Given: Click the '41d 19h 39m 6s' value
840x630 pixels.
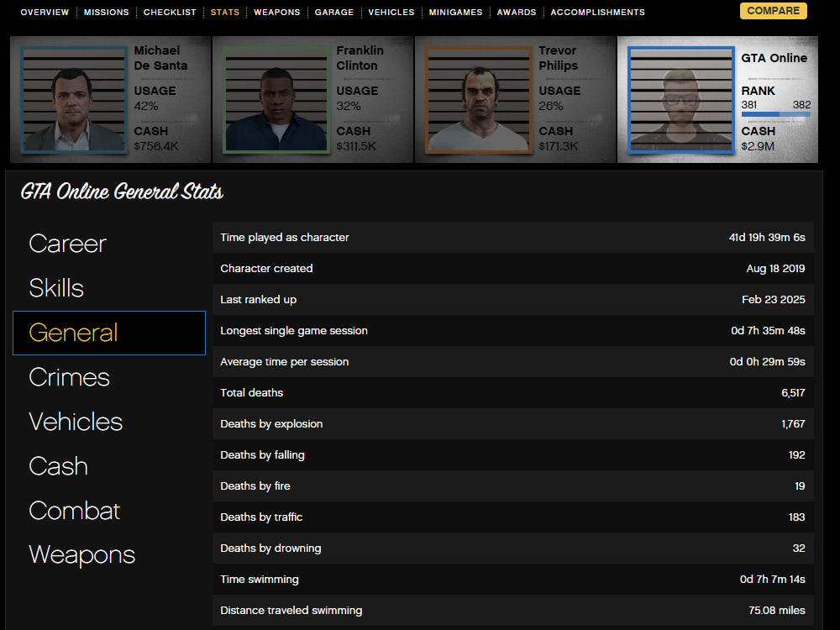Looking at the screenshot, I should (x=767, y=238).
